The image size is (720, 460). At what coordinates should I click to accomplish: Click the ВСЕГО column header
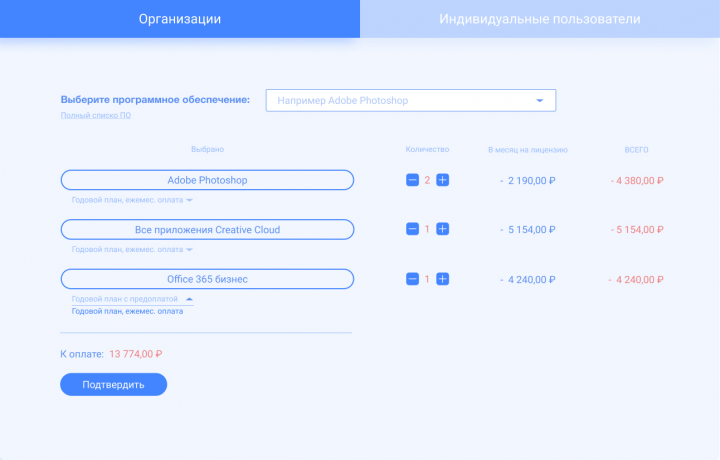point(636,150)
